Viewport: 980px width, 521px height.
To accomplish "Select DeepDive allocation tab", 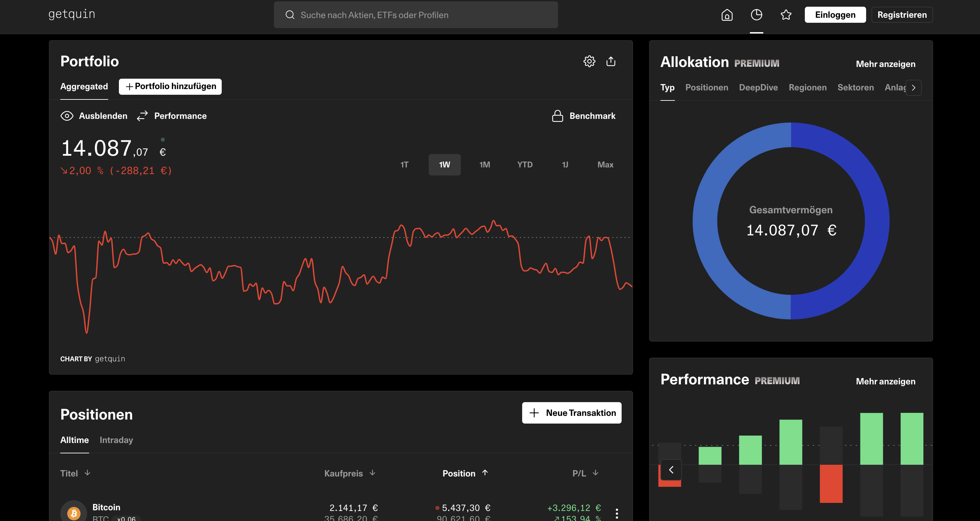I will [x=758, y=87].
